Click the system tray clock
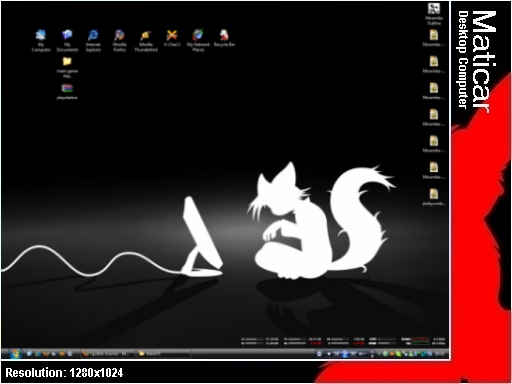The image size is (512, 384). point(441,353)
